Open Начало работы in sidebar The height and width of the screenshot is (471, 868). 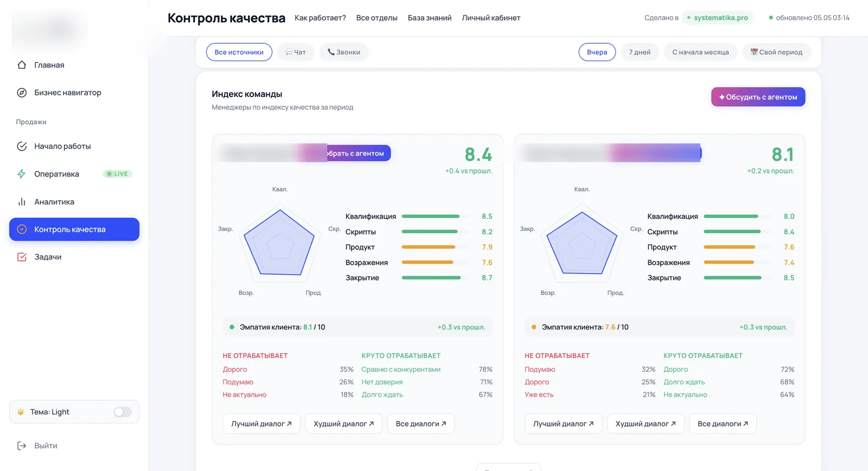[x=74, y=146]
